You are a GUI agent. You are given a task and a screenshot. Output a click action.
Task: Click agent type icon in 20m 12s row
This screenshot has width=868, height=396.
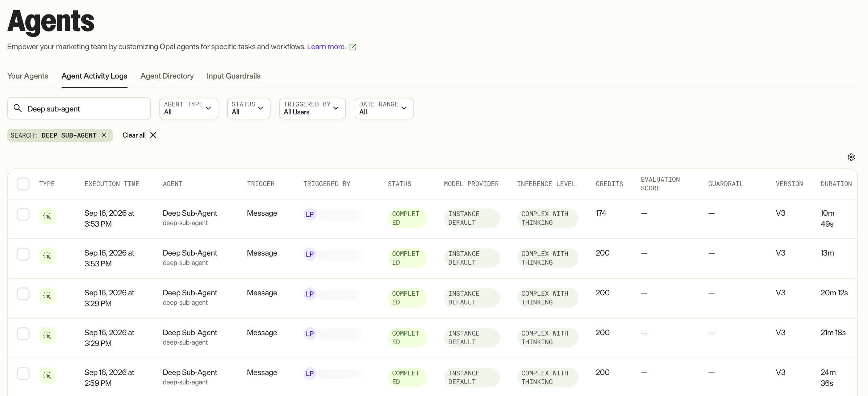click(47, 296)
